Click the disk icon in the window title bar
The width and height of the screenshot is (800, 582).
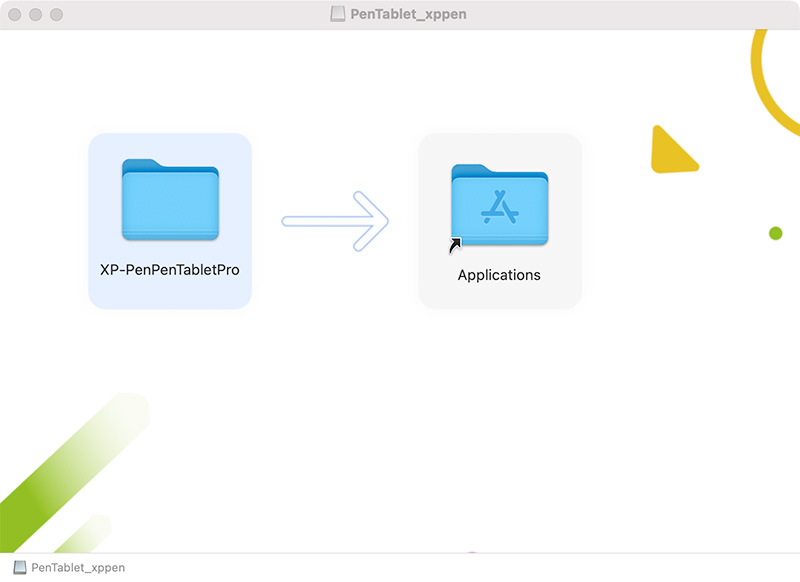coord(338,14)
